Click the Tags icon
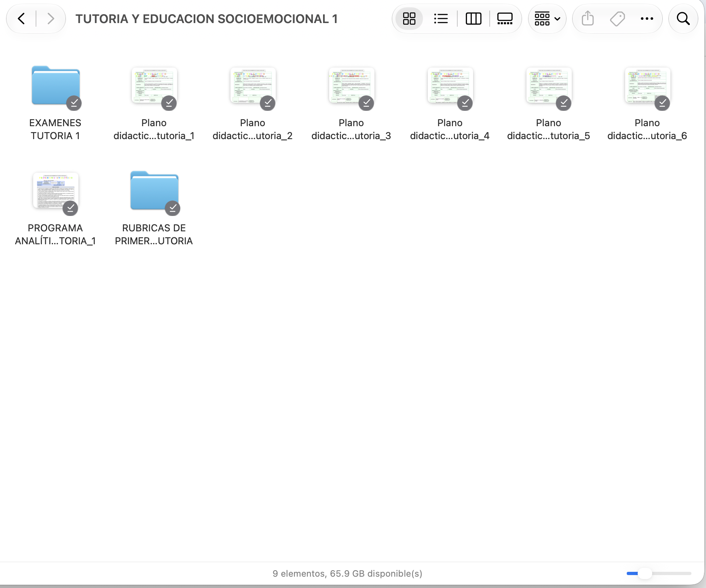The height and width of the screenshot is (588, 706). point(617,19)
